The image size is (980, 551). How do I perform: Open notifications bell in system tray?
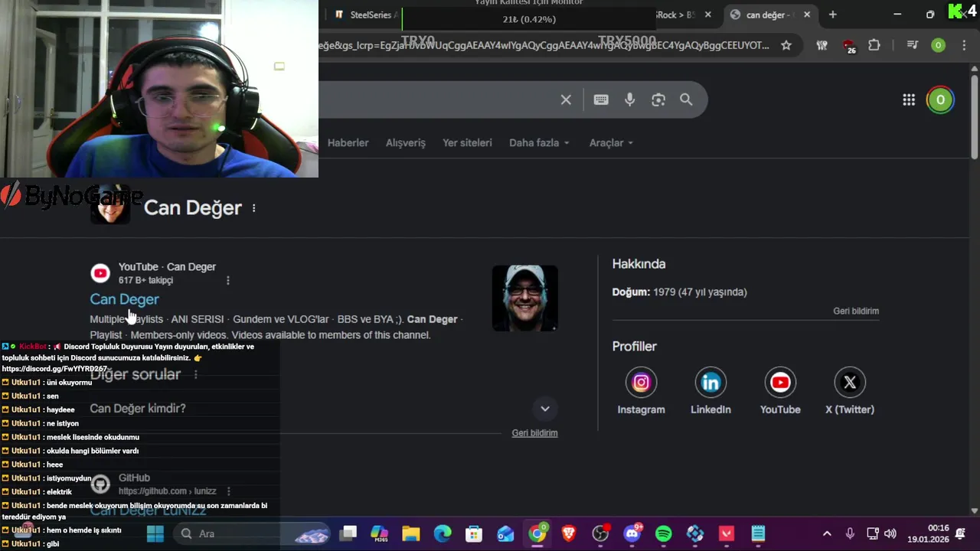(x=960, y=533)
